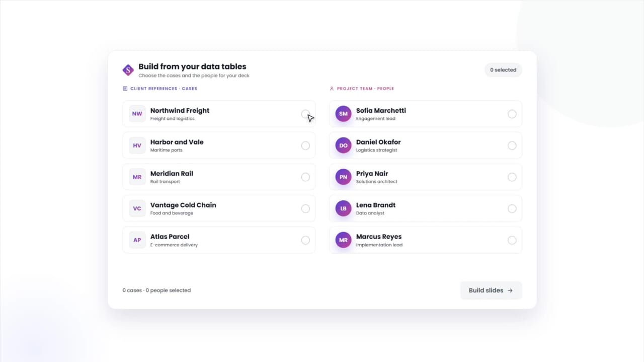Click the Marcus Reyes name

pos(379,237)
